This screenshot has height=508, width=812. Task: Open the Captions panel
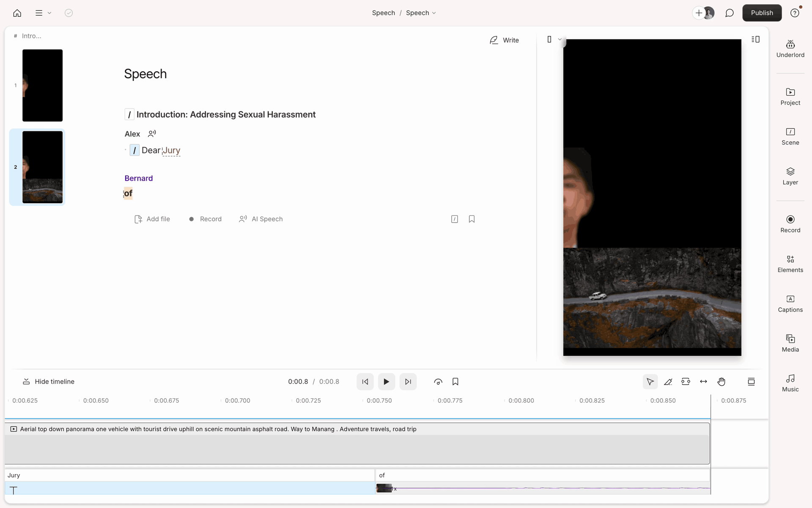[790, 304]
